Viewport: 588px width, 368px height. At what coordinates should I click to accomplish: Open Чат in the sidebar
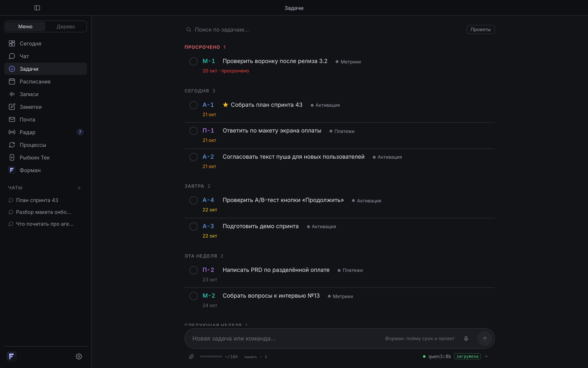(x=46, y=56)
